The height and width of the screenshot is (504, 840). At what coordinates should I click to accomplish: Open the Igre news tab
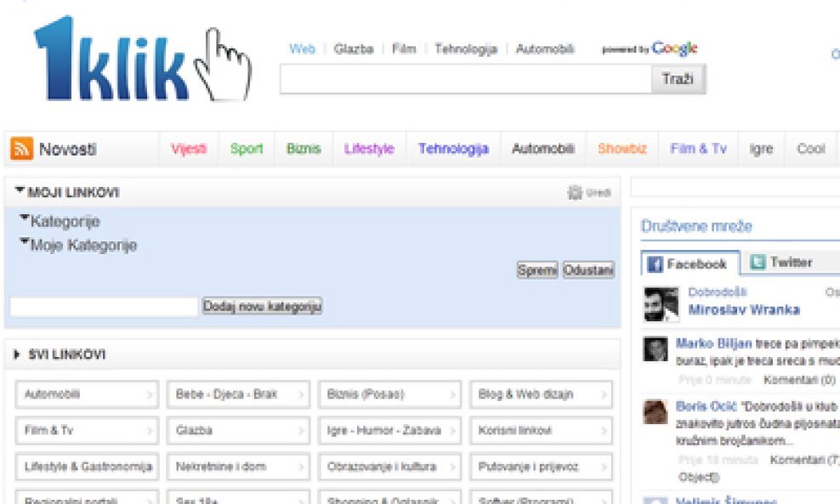(761, 149)
